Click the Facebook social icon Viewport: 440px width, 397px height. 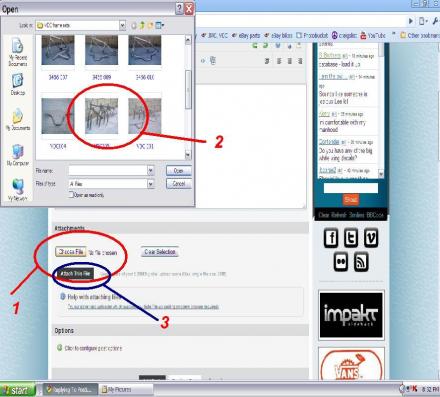(331, 238)
